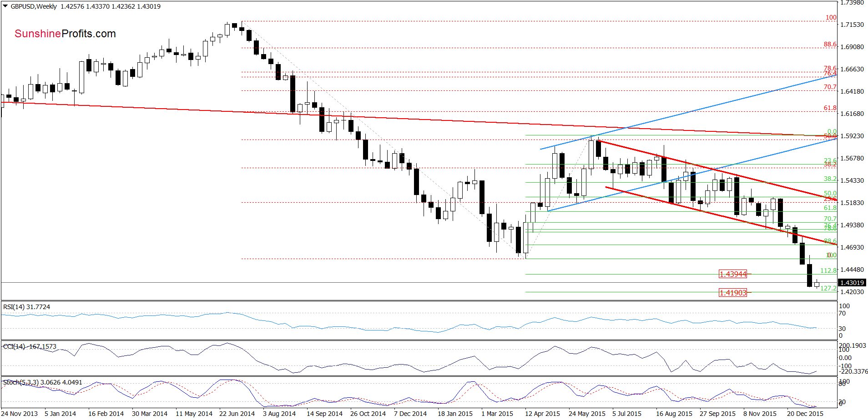The image size is (868, 420).
Task: Click the 24 May 2015 date label
Action: [587, 414]
